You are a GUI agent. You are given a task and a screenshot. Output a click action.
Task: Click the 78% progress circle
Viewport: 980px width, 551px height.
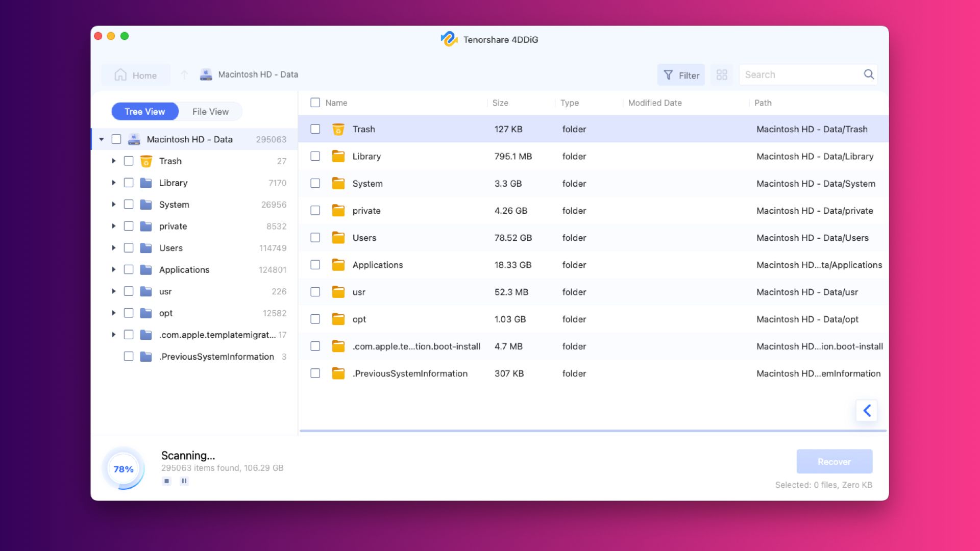click(x=123, y=468)
